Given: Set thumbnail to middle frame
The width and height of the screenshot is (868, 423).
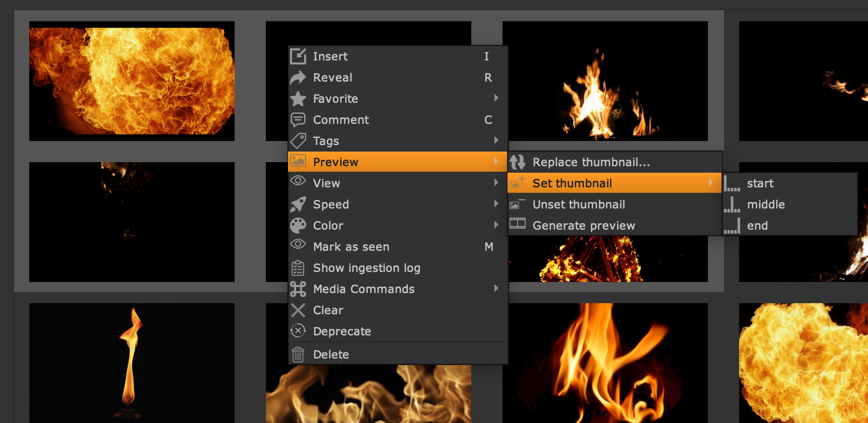Looking at the screenshot, I should coord(765,204).
